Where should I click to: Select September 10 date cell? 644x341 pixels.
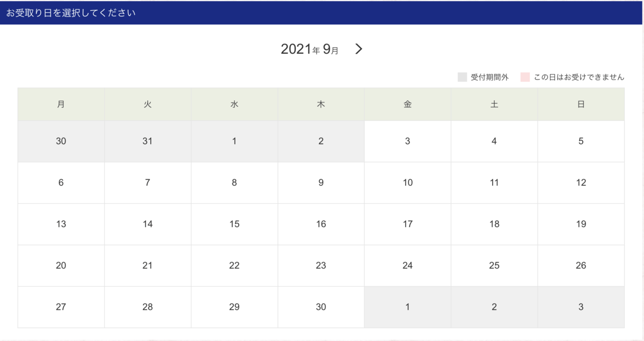[x=407, y=183]
